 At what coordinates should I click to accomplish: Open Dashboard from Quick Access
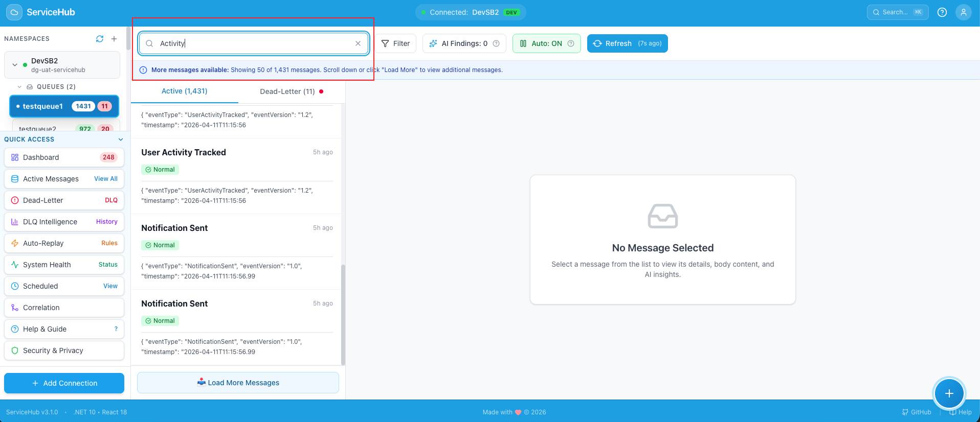pyautogui.click(x=64, y=157)
